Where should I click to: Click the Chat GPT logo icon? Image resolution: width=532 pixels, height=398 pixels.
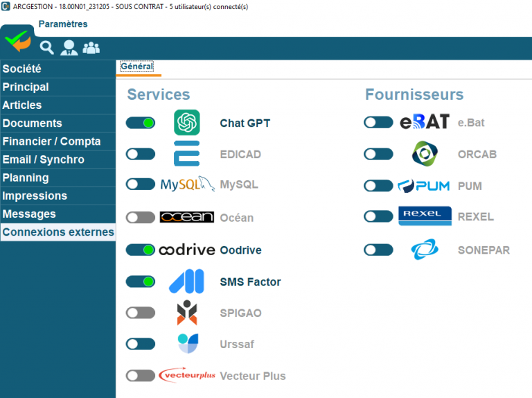point(187,123)
